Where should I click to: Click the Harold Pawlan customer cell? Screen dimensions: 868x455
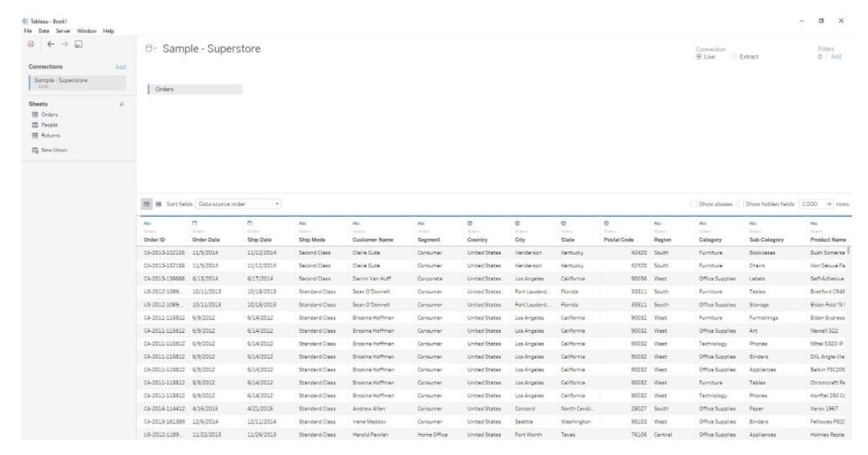coord(370,435)
